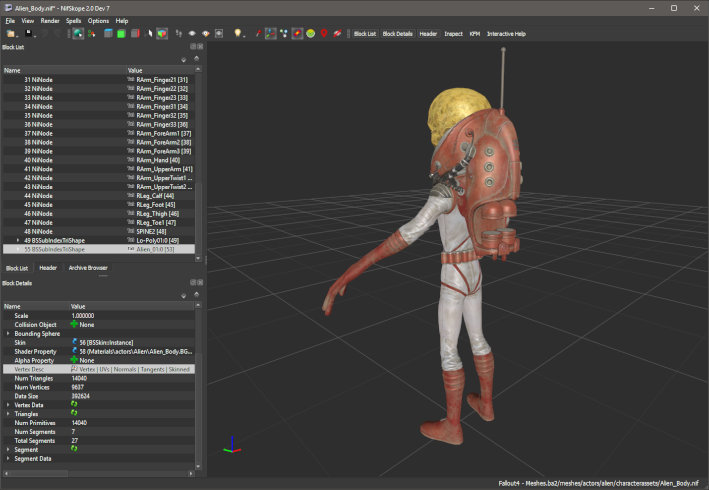Click the green plus beside Collision Object

tap(74, 324)
